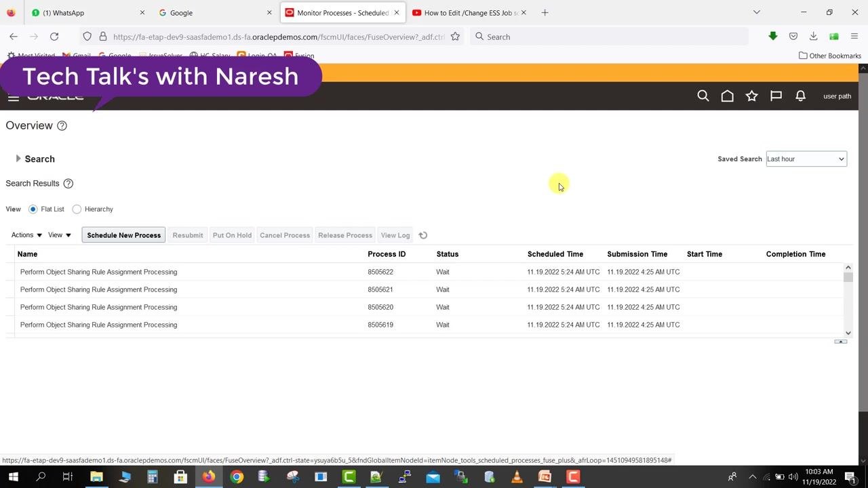The height and width of the screenshot is (488, 868).
Task: Reload the page in Firefox
Action: point(54,37)
